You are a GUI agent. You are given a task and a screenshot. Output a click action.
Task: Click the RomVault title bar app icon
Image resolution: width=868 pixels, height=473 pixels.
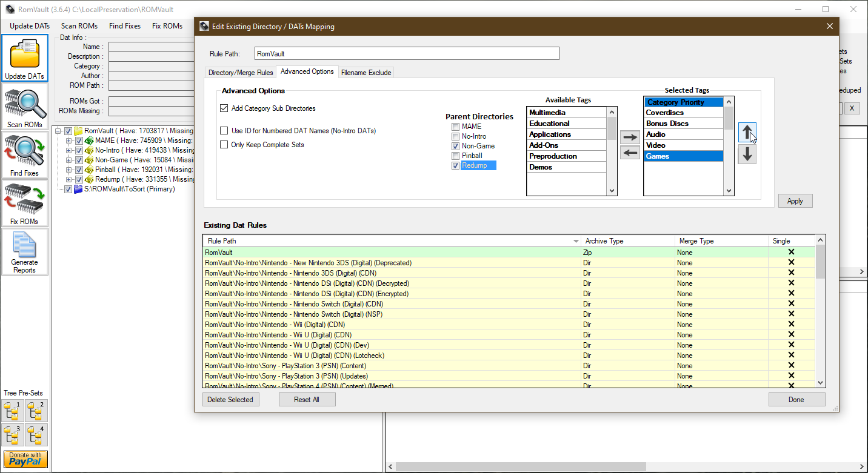(10, 9)
